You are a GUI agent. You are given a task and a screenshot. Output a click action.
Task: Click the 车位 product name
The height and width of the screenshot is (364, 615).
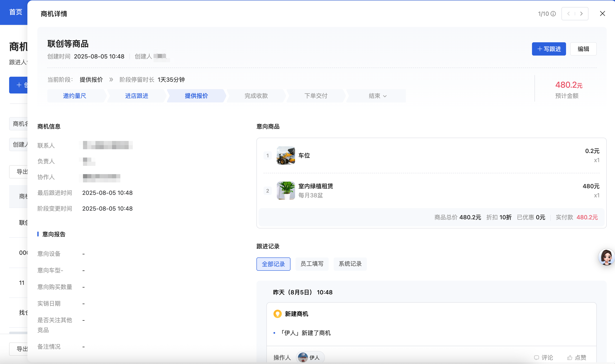(x=304, y=155)
